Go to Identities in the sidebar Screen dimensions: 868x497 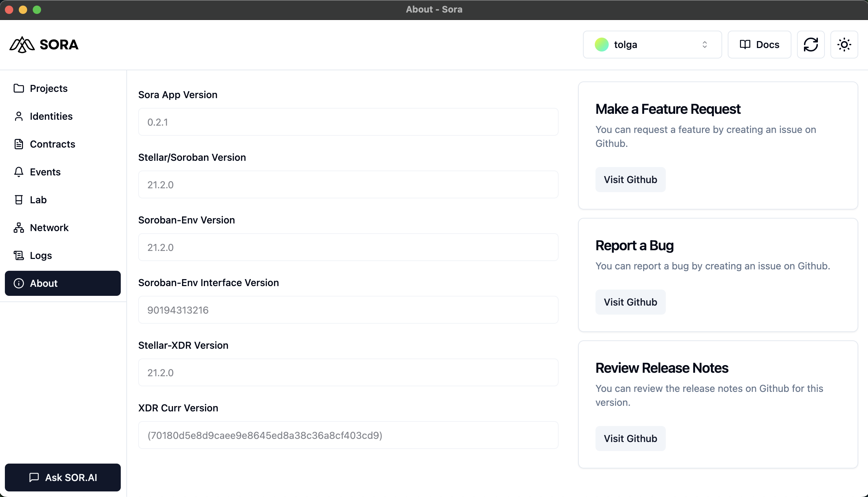(x=63, y=116)
